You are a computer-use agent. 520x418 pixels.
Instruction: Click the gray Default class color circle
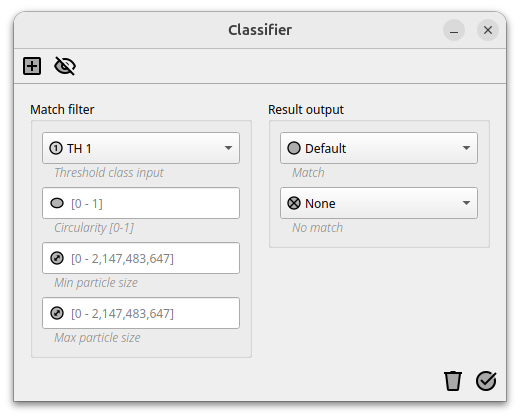tap(294, 148)
